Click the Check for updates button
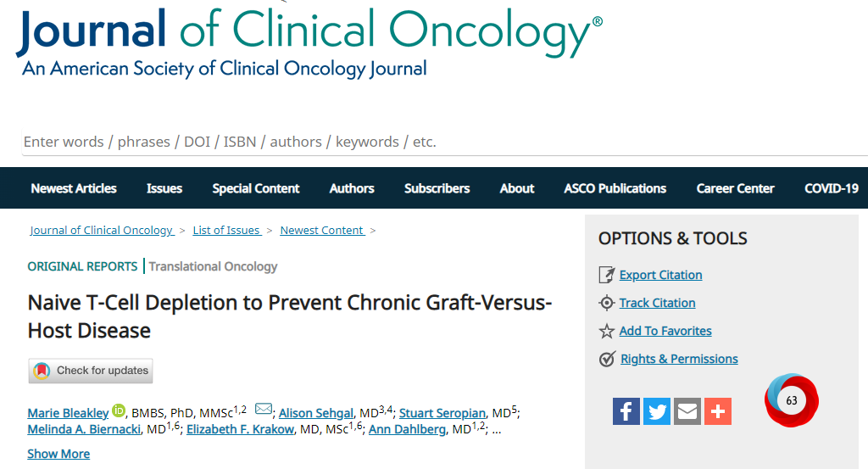868x469 pixels. tap(91, 371)
